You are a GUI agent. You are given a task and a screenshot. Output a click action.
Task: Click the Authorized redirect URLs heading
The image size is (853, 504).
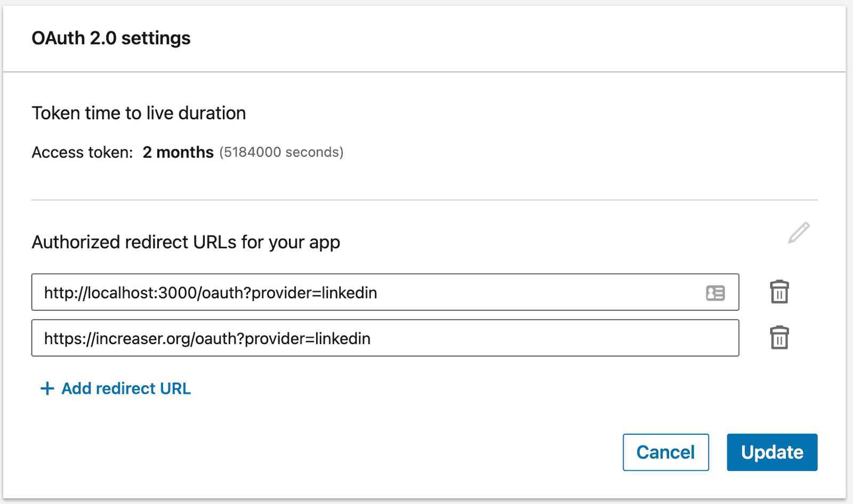[186, 242]
